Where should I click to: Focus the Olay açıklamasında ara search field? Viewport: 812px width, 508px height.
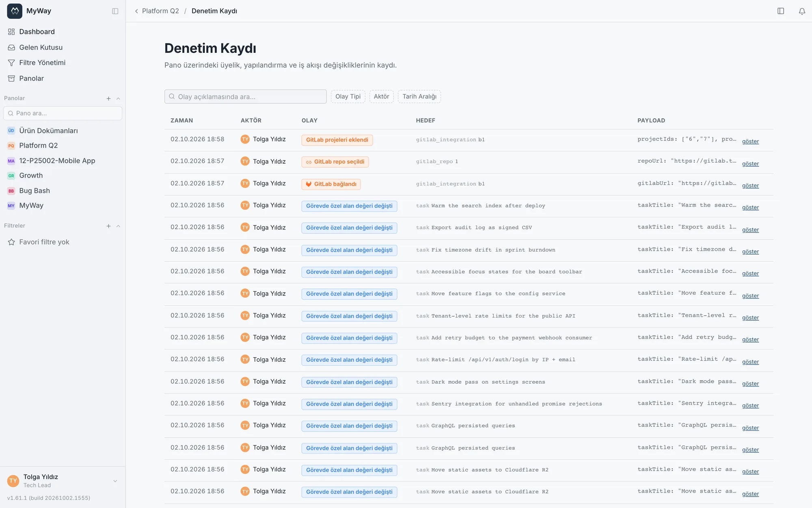[246, 97]
